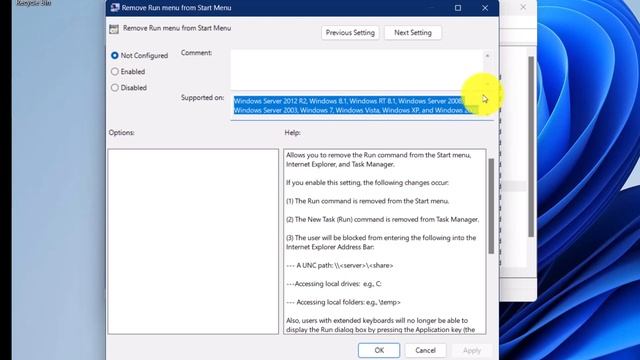
Task: Confirm with the OK button
Action: coord(379,350)
